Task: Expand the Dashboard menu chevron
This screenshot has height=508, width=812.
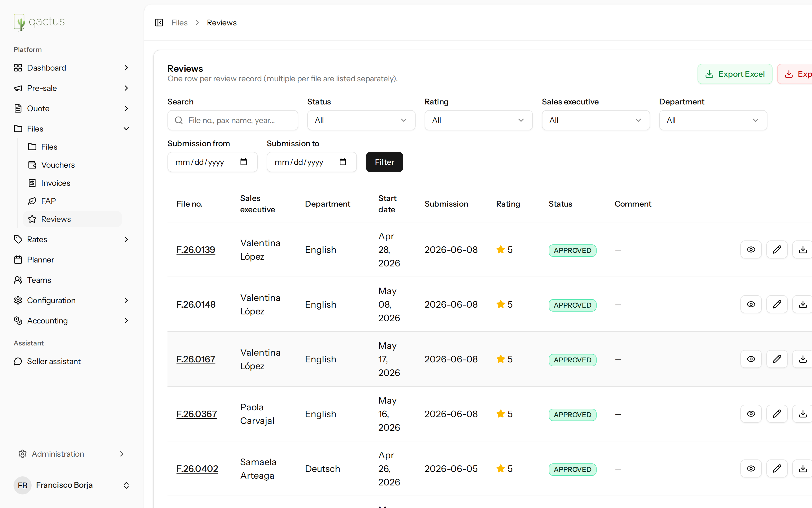Action: click(x=126, y=68)
